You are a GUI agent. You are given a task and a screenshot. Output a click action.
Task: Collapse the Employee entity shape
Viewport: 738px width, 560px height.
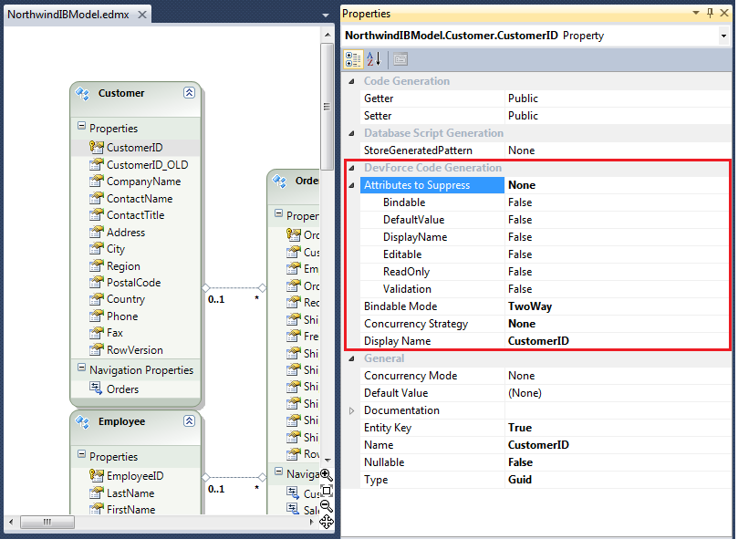point(189,421)
